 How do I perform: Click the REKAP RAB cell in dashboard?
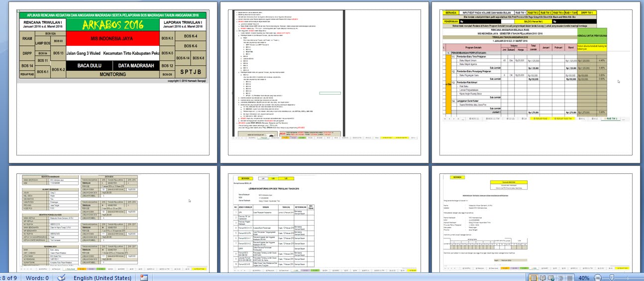coord(27,74)
